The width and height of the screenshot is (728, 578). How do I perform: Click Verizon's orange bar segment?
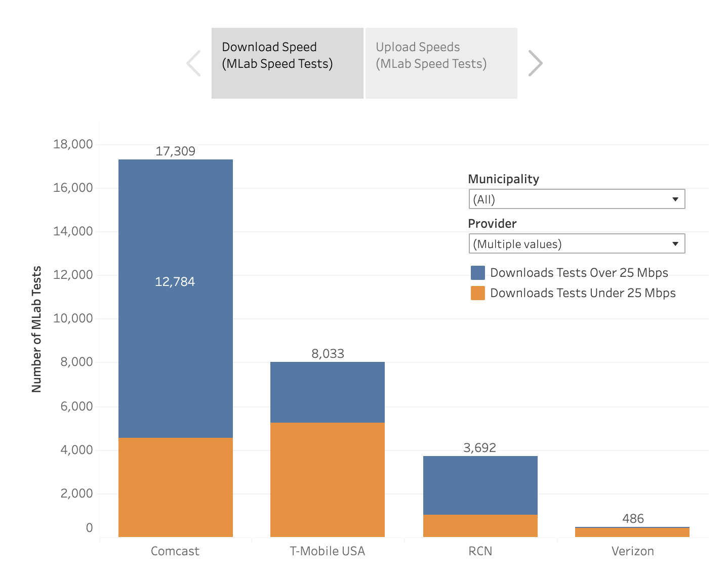[632, 532]
